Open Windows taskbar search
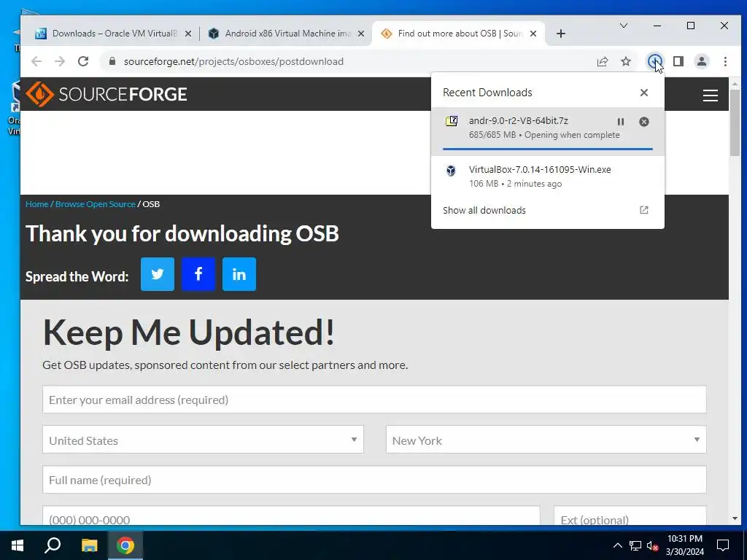747x560 pixels. pyautogui.click(x=53, y=545)
